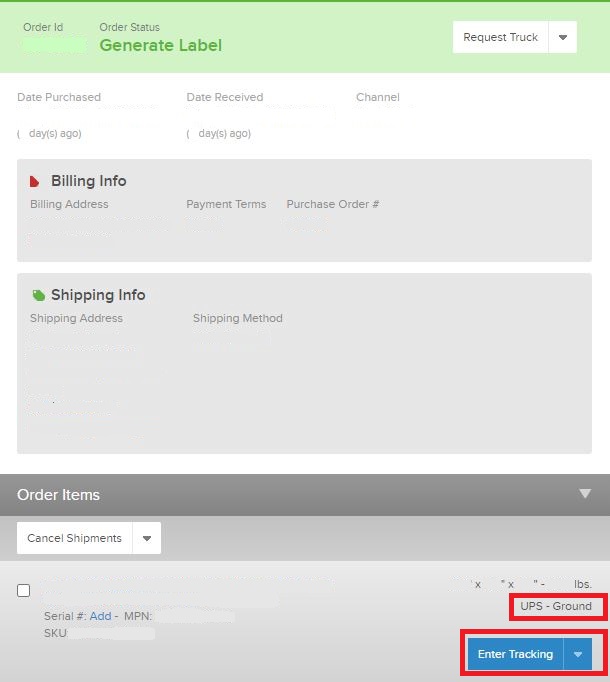Click the Add serial number link
The width and height of the screenshot is (610, 682).
pyautogui.click(x=101, y=616)
